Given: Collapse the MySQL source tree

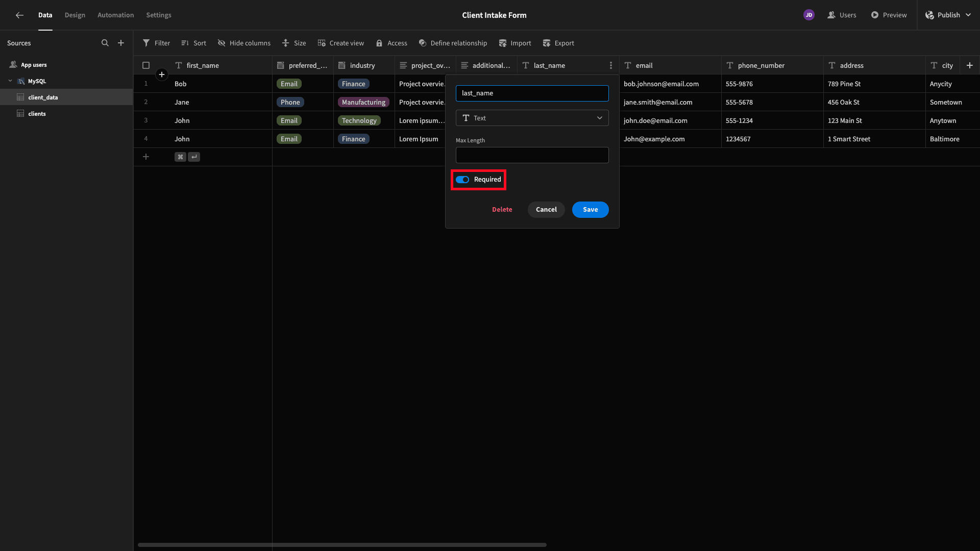Looking at the screenshot, I should pos(10,81).
